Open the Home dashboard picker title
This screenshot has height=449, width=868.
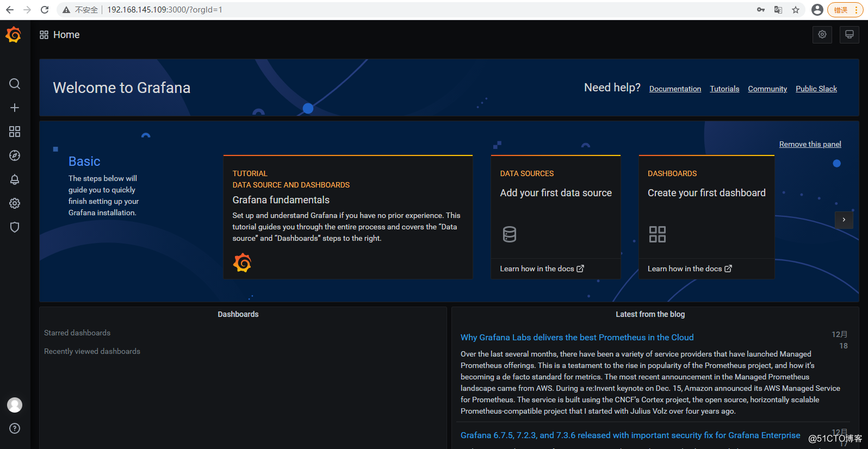[x=66, y=35]
